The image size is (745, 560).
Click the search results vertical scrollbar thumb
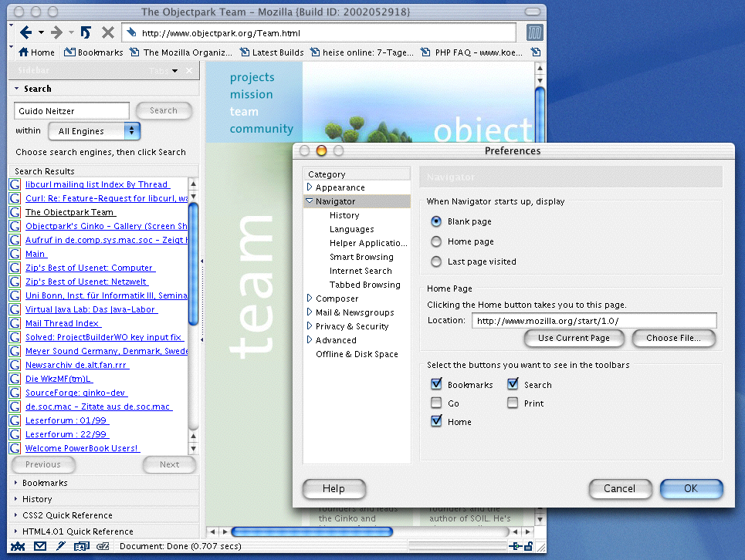(193, 264)
